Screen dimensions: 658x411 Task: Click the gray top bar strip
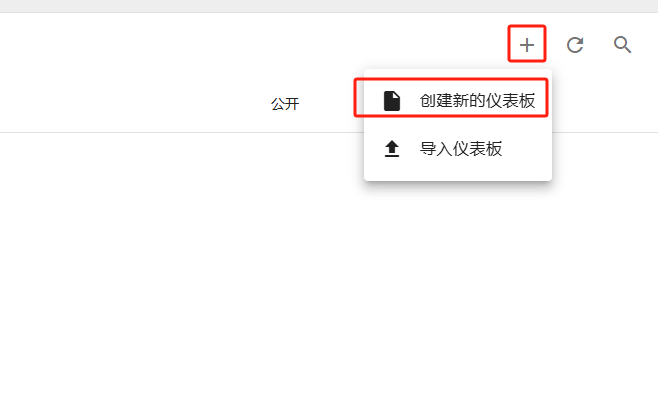[329, 6]
